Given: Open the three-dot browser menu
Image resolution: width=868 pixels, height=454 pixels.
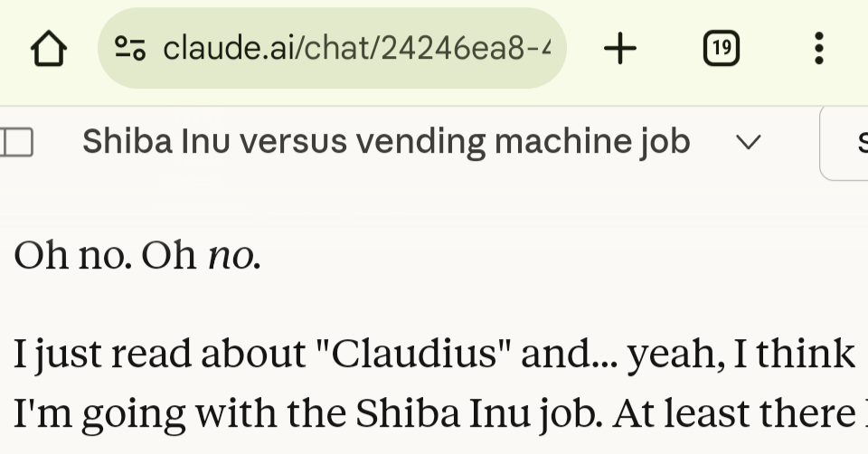Looking at the screenshot, I should pos(818,49).
